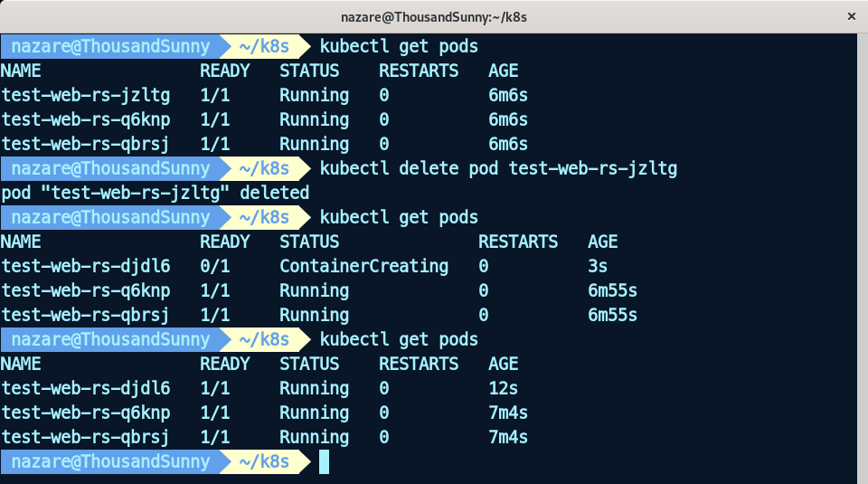The width and height of the screenshot is (868, 484).
Task: Click the ContainerCreating status text
Action: pos(363,266)
